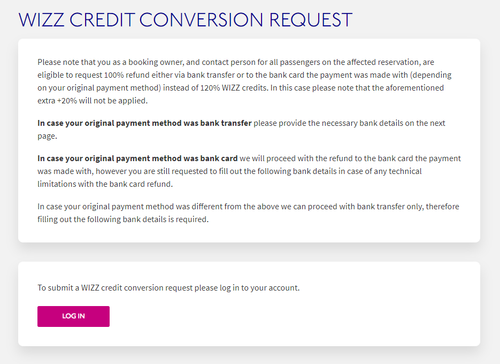Click the 'limitations with the bank card refund' line
This screenshot has height=364, width=500.
tap(105, 184)
